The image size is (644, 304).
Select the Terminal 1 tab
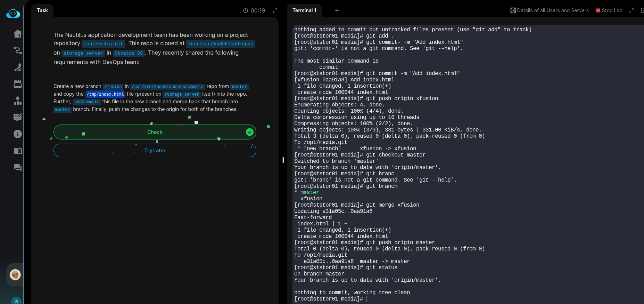point(304,10)
